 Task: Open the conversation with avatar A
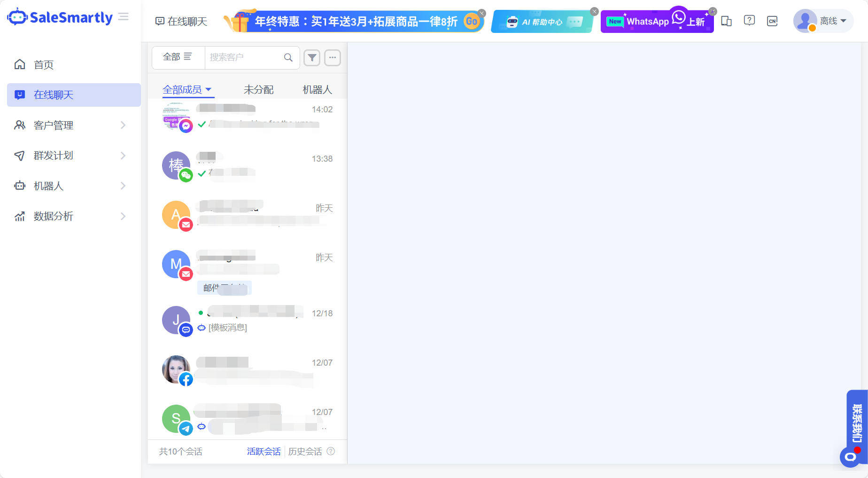[248, 215]
